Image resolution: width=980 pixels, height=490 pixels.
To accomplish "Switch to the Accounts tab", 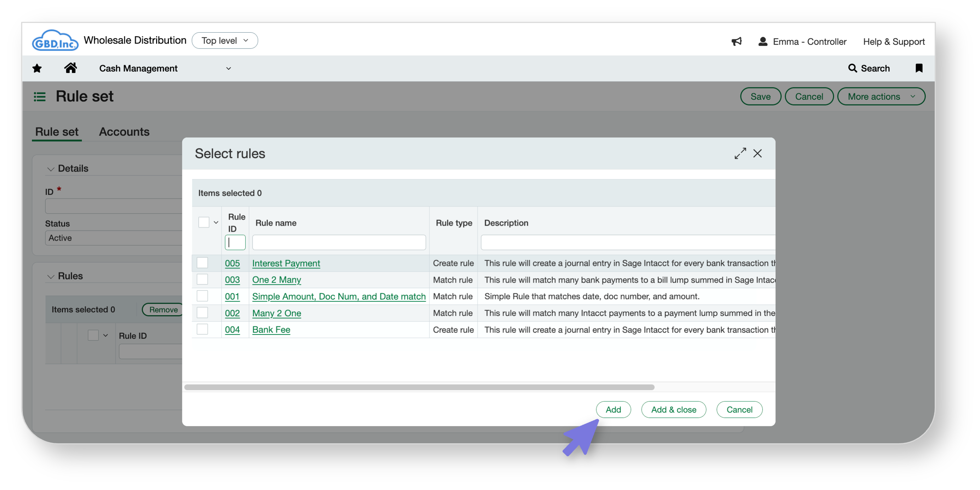I will point(124,132).
